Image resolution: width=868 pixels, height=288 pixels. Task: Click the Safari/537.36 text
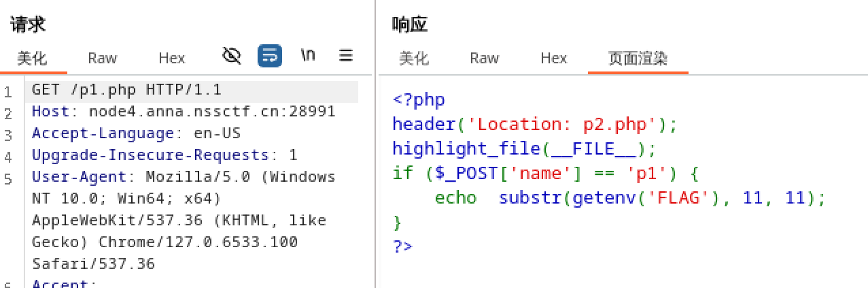93,263
